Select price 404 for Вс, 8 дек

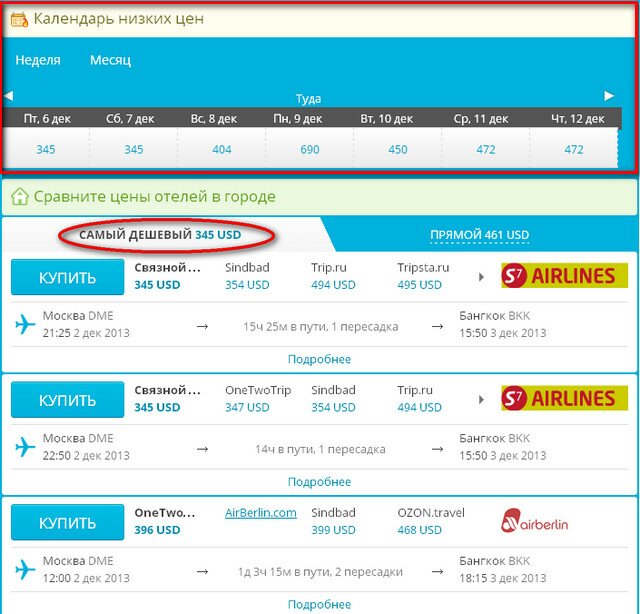pos(222,149)
